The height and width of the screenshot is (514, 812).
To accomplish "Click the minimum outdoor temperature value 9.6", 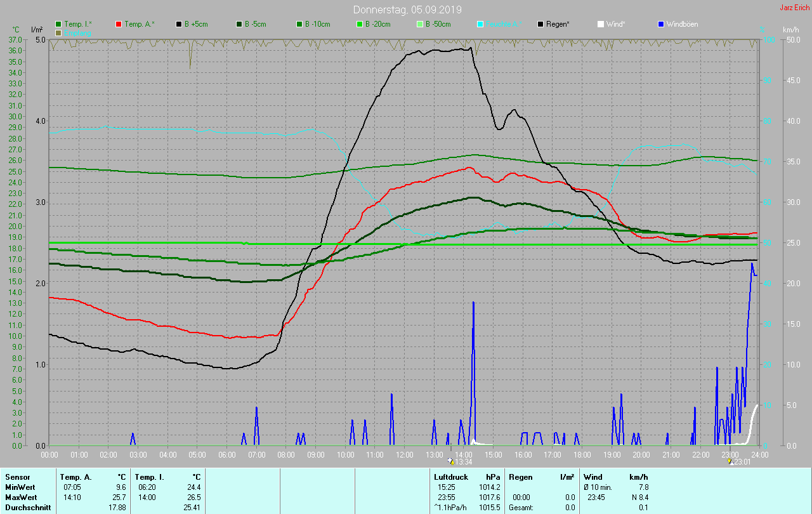I will (121, 487).
